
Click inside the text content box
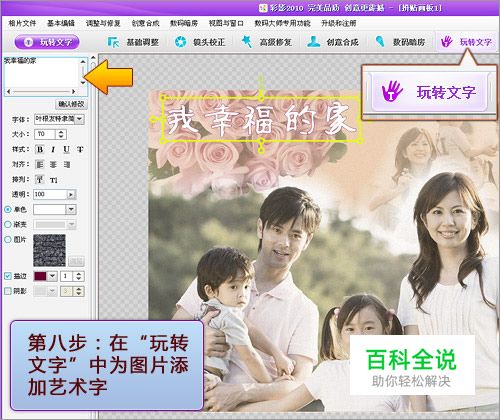(x=41, y=72)
